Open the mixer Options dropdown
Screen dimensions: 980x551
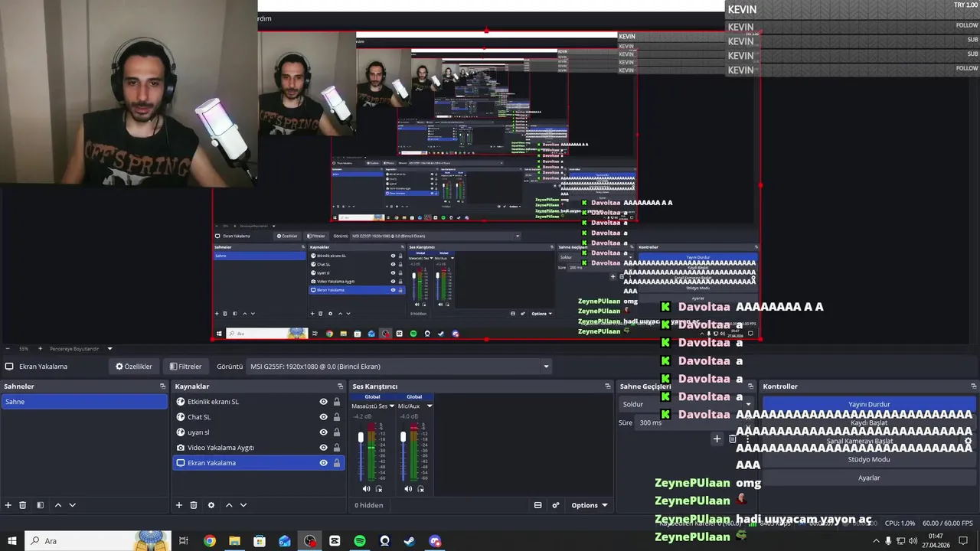pos(590,505)
